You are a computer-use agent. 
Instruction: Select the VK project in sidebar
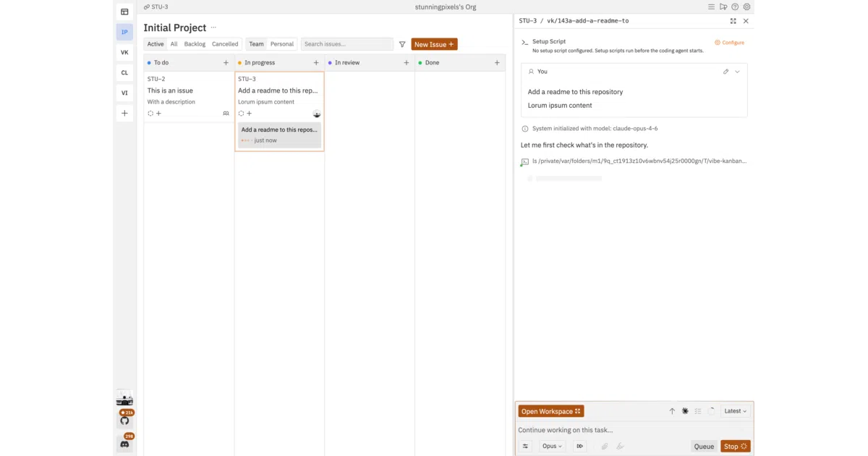point(124,52)
